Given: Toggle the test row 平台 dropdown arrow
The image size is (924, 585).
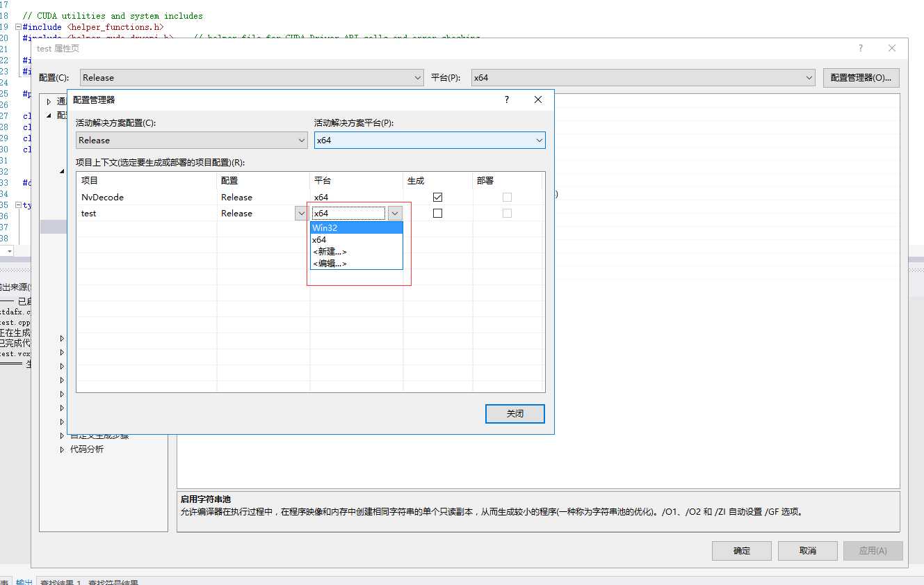Looking at the screenshot, I should click(395, 214).
